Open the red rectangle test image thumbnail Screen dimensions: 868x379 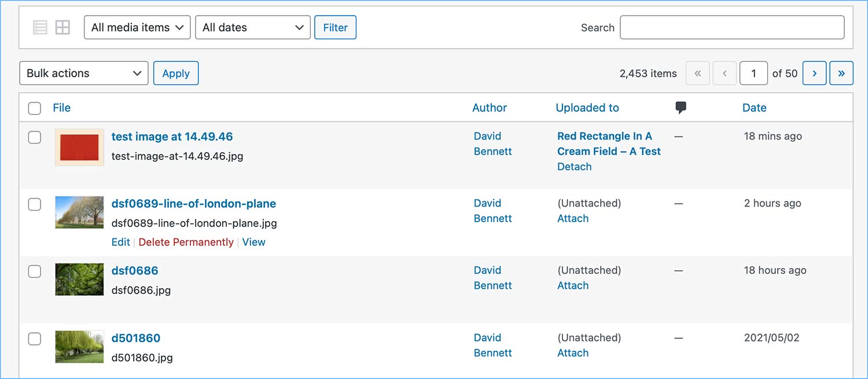tap(79, 147)
